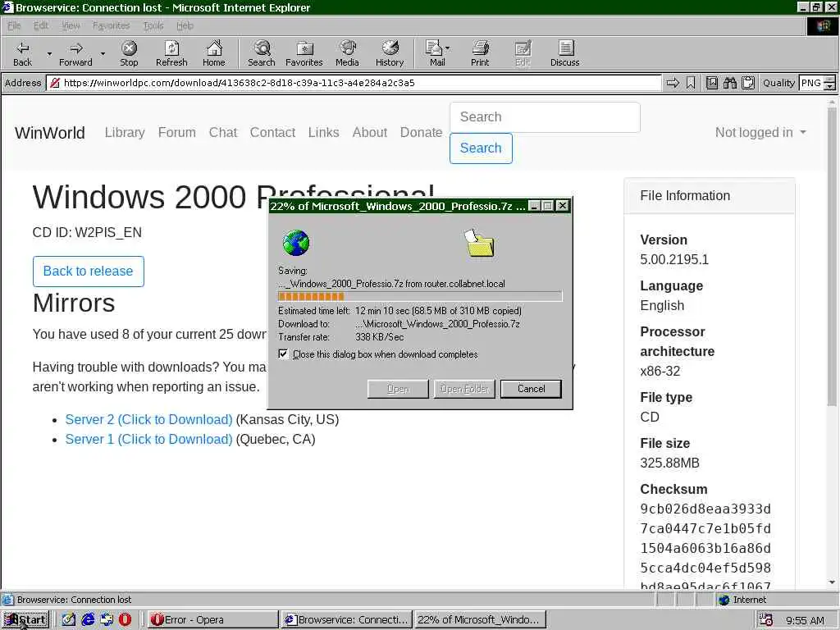This screenshot has width=840, height=630.
Task: Click the Back to release button
Action: [x=89, y=271]
